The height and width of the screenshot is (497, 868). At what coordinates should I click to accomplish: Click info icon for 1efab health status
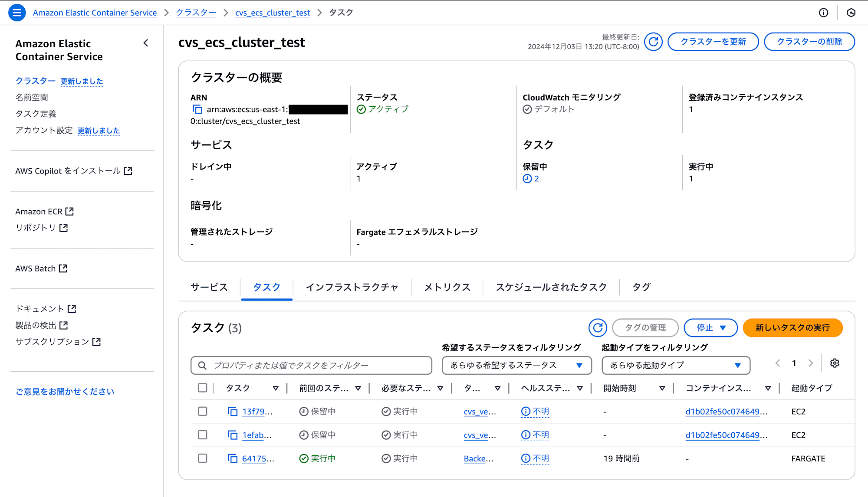tap(526, 435)
